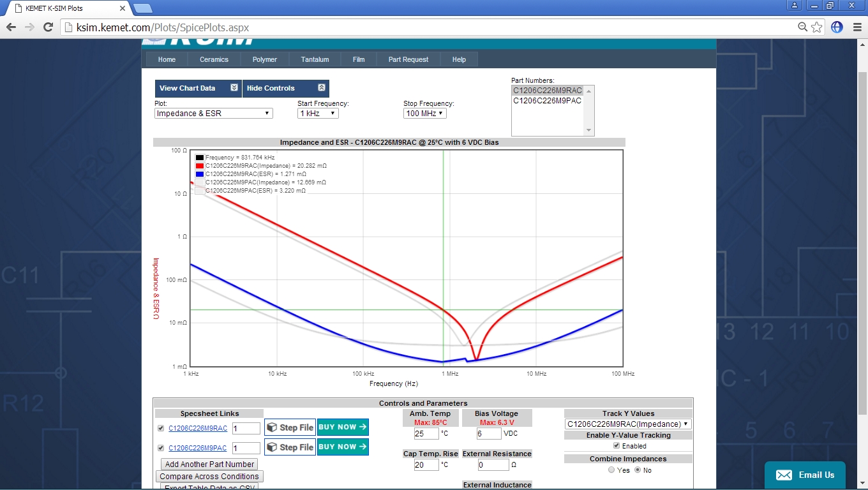Bookmark this page with the star icon
This screenshot has height=490, width=868.
click(x=817, y=27)
